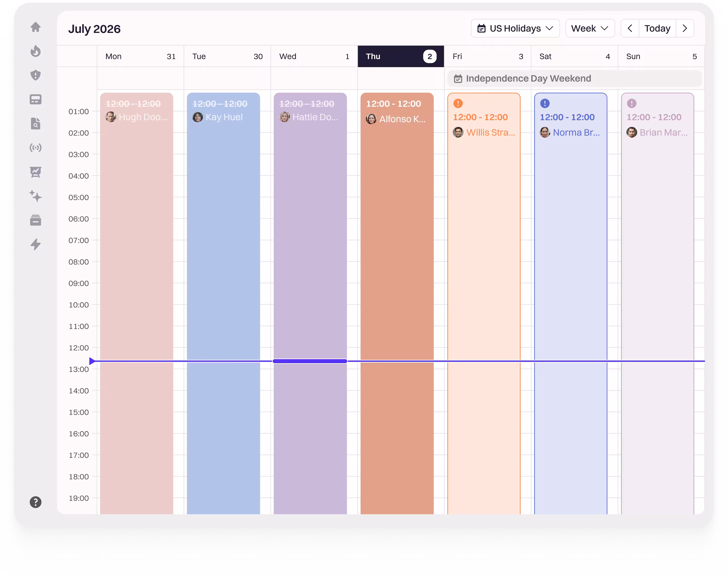Select the highlighted Thu 2 header
Image resolution: width=728 pixels, height=576 pixels.
point(401,56)
